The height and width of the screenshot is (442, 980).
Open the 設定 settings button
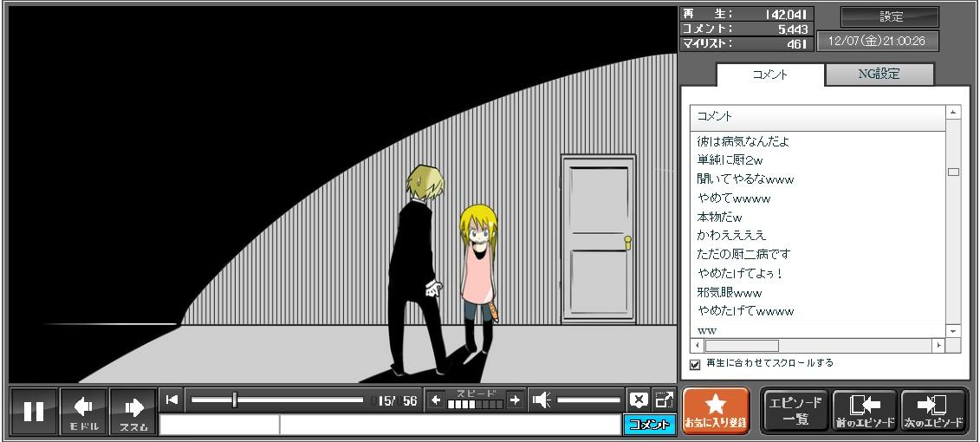click(x=890, y=16)
